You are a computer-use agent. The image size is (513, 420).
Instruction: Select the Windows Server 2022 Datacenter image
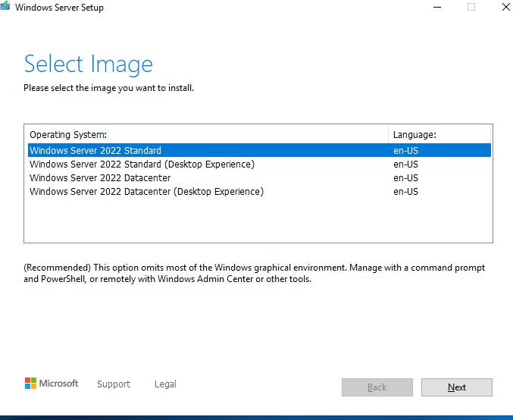[100, 178]
